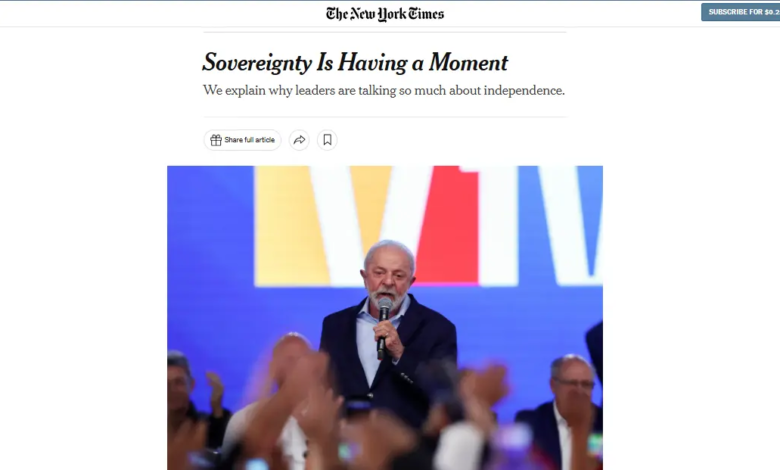Click the Subscribe for $0.25 button

(x=741, y=12)
